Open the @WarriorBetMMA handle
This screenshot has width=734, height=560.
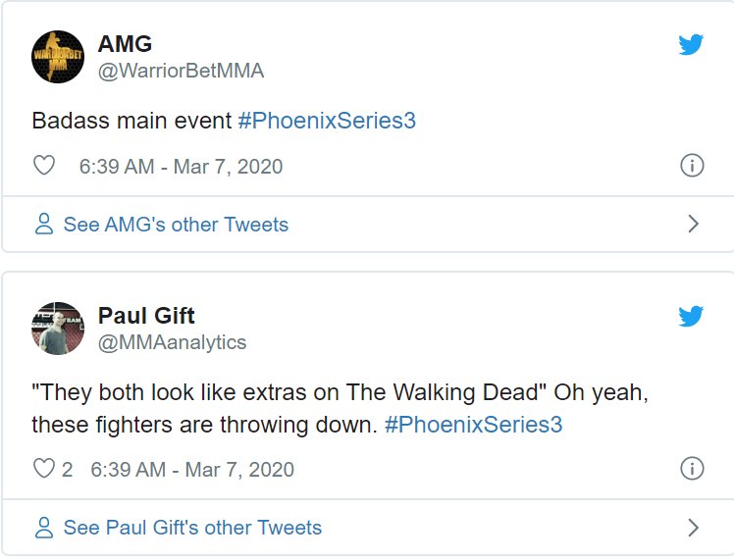[x=181, y=71]
